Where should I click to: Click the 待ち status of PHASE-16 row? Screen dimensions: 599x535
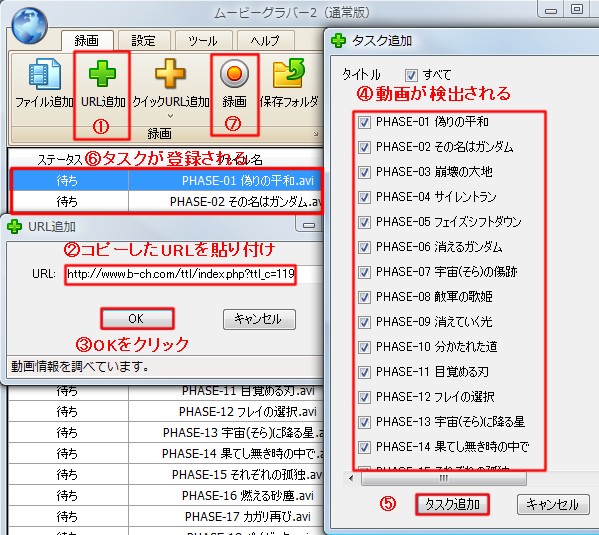pyautogui.click(x=67, y=496)
